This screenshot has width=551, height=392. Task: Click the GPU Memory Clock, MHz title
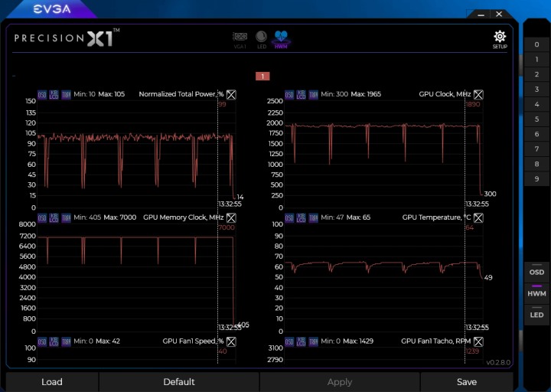coord(184,217)
